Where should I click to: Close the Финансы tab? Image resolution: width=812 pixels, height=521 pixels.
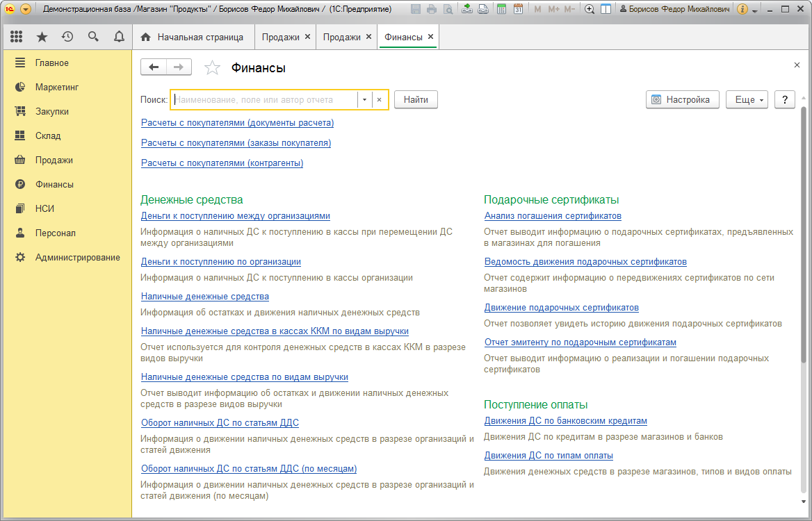coord(430,37)
